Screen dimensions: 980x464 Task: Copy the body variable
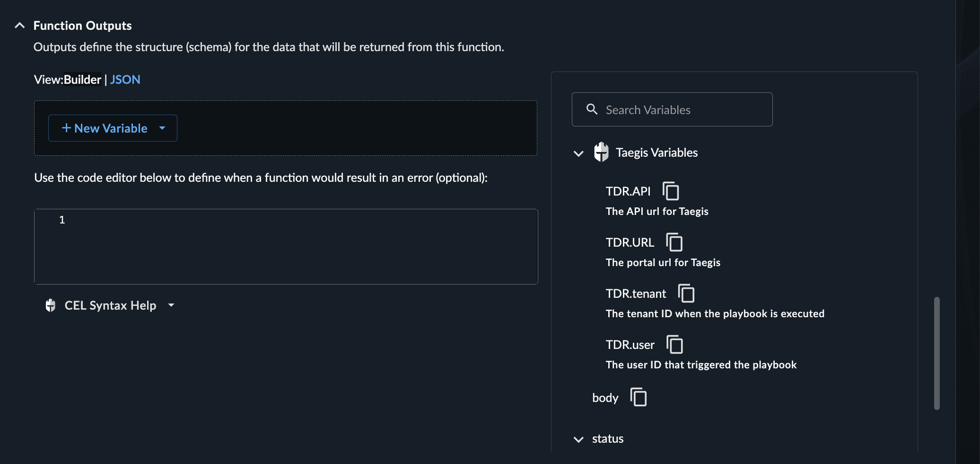point(639,397)
